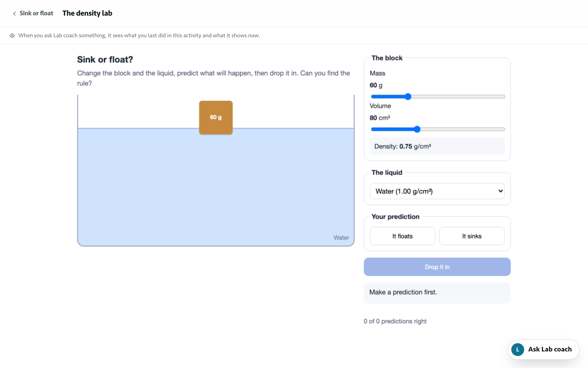588x368 pixels.
Task: Click the Lab coach avatar icon
Action: [517, 350]
